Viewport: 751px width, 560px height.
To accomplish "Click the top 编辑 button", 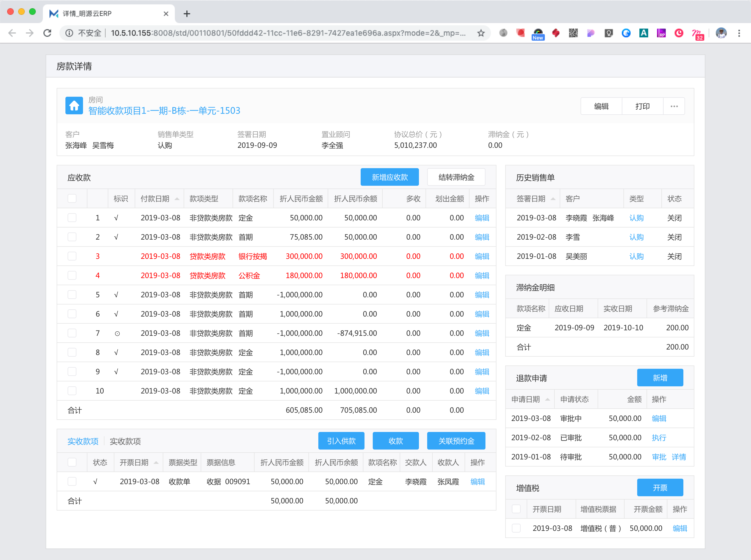I will click(601, 106).
